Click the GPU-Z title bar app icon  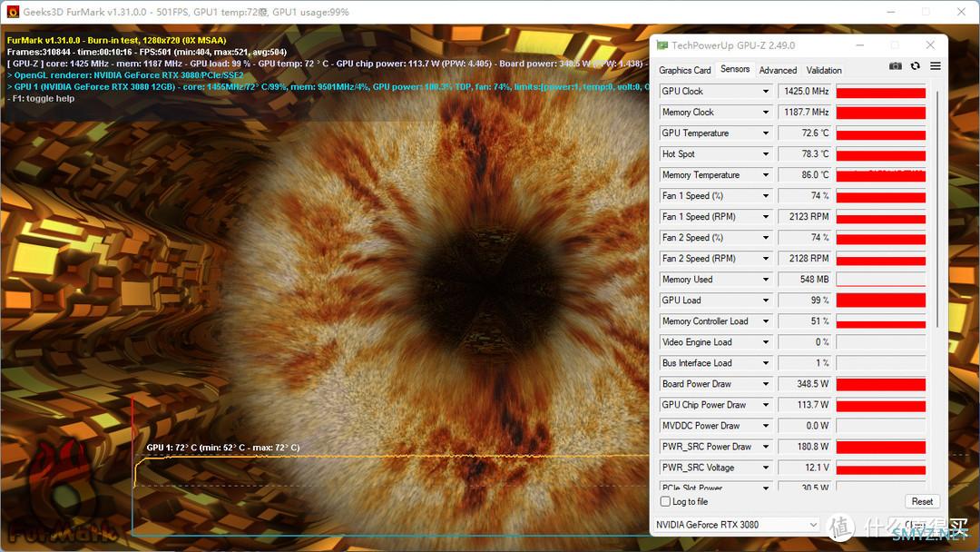(661, 45)
